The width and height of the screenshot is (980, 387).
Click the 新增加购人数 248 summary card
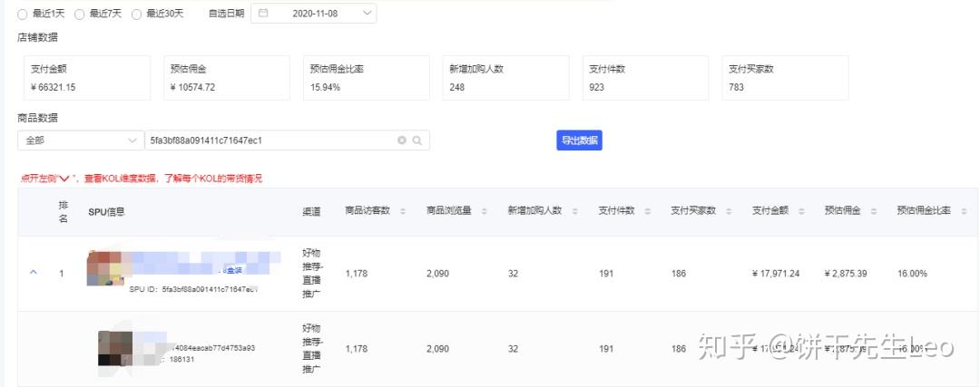point(505,78)
